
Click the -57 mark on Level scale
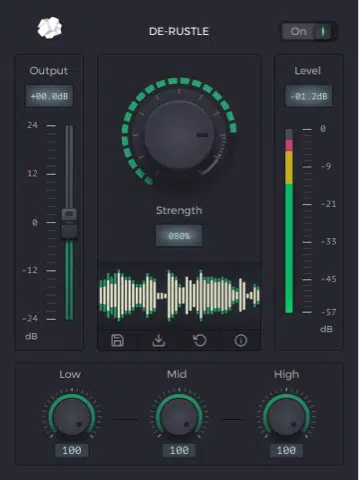tap(329, 312)
